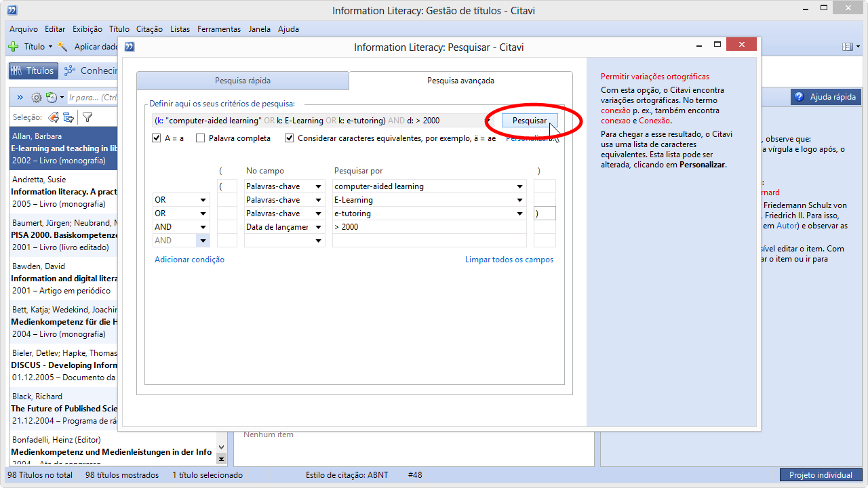Open the layout panel dropdown arrow
The height and width of the screenshot is (488, 868).
(857, 47)
